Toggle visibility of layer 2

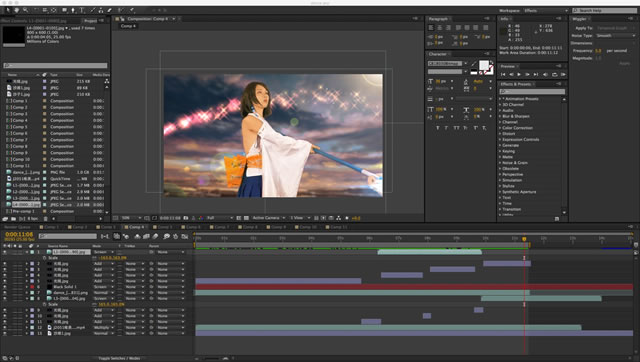click(5, 264)
